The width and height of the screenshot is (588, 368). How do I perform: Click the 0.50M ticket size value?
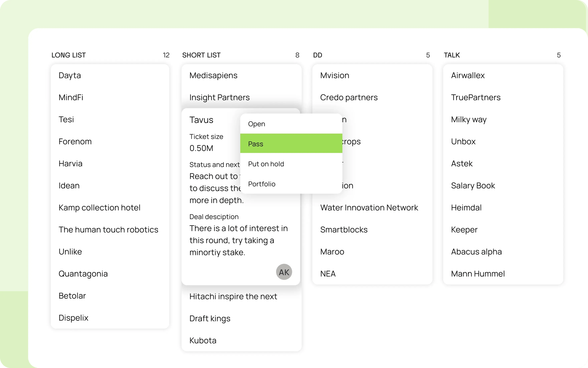(201, 148)
